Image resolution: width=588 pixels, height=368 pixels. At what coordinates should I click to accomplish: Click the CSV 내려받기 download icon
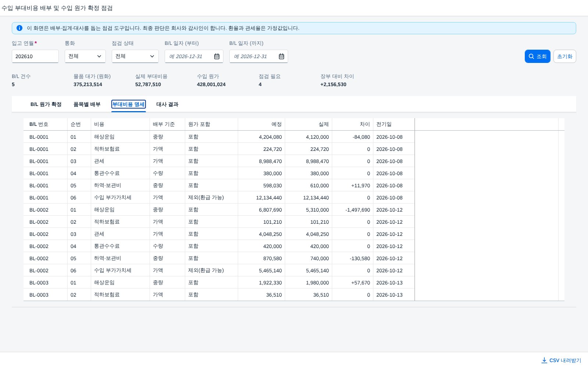[x=544, y=360]
